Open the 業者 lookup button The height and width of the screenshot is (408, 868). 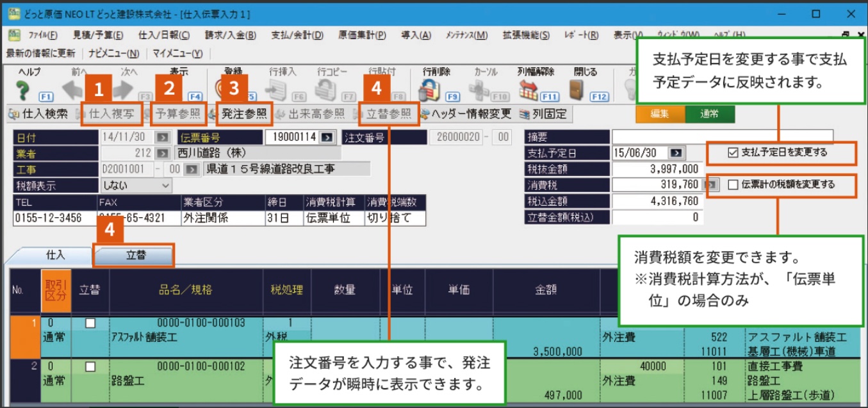162,153
